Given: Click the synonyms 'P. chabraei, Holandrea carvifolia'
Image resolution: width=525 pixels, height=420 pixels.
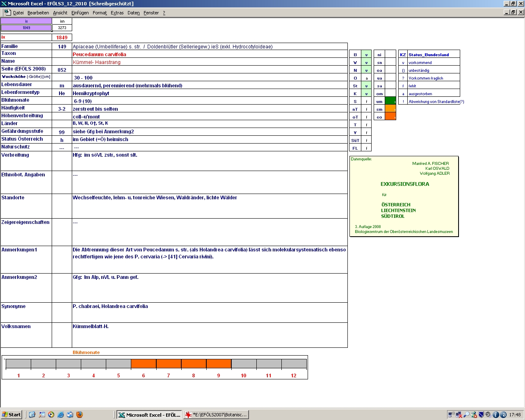Looking at the screenshot, I should (x=110, y=306).
